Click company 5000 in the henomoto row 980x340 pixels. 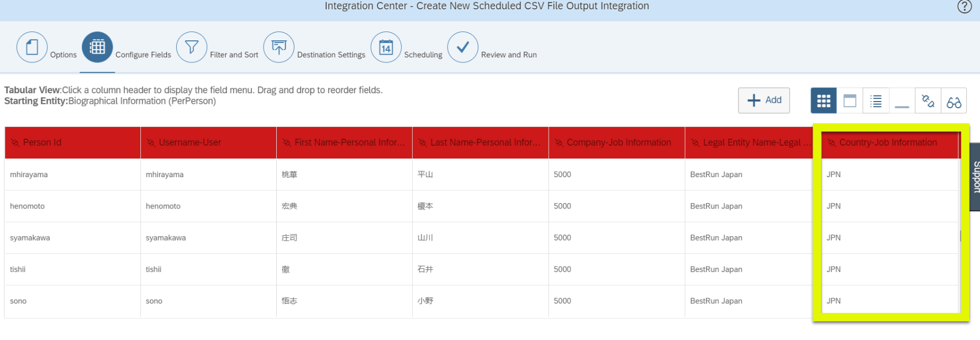coord(562,206)
